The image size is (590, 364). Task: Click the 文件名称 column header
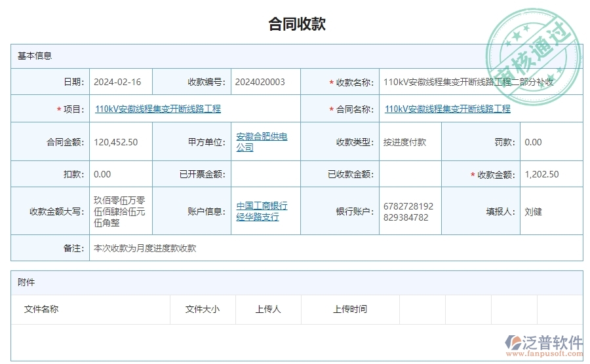tap(41, 309)
